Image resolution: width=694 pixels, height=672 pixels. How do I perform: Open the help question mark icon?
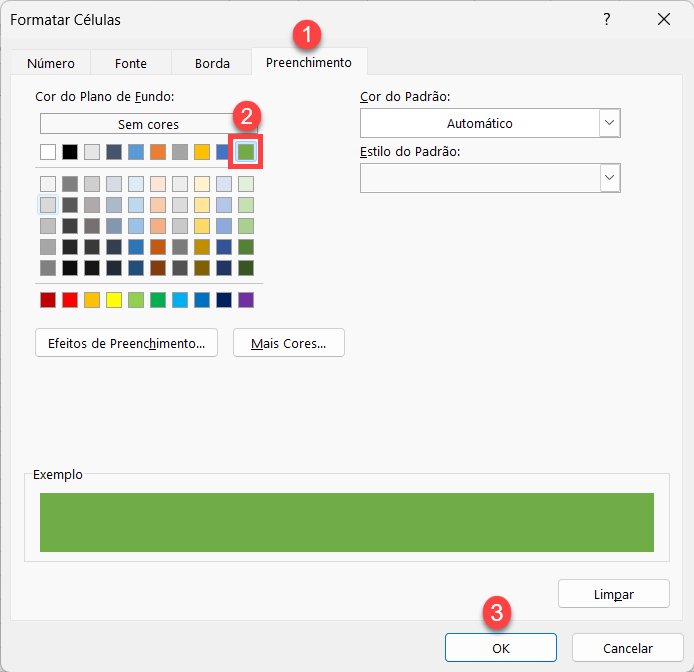607,19
